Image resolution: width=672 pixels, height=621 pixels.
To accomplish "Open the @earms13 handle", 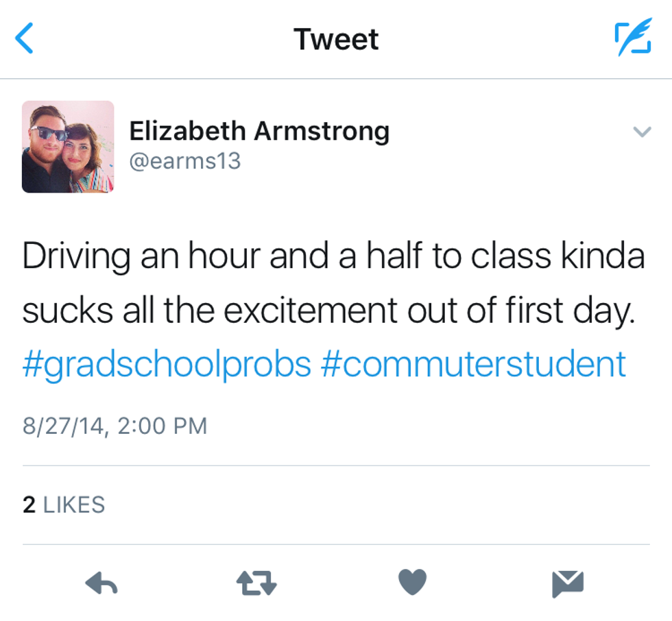I will point(185,161).
